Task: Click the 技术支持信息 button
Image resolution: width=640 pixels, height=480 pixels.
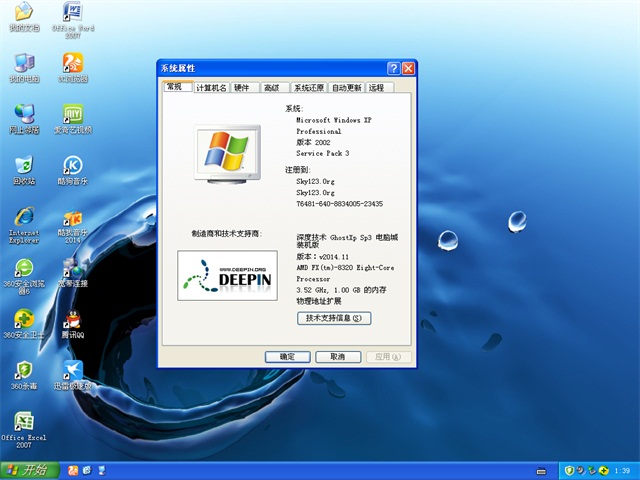Action: [x=334, y=318]
